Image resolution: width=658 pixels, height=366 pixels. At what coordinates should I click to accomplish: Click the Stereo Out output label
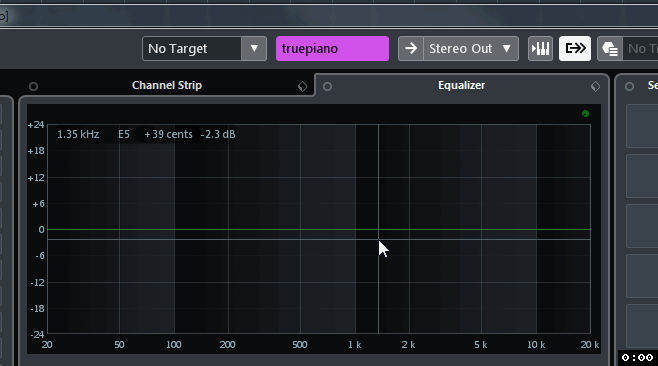point(460,49)
